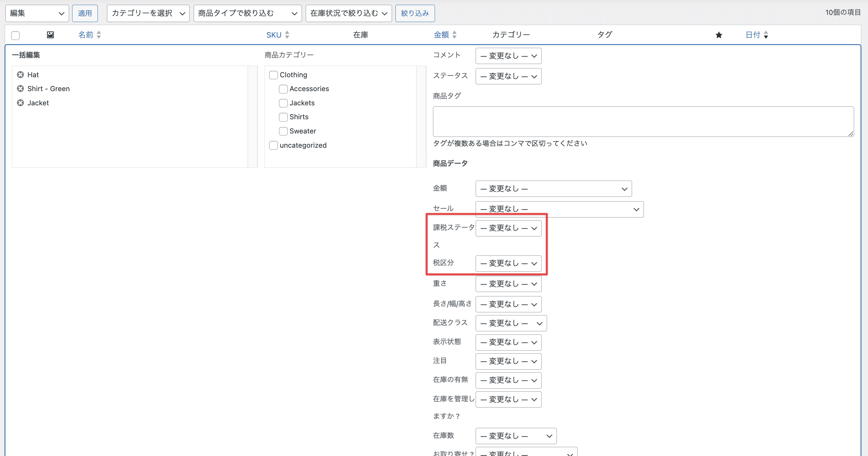Click the 適用 button
Viewport: 868px width, 456px height.
(85, 13)
